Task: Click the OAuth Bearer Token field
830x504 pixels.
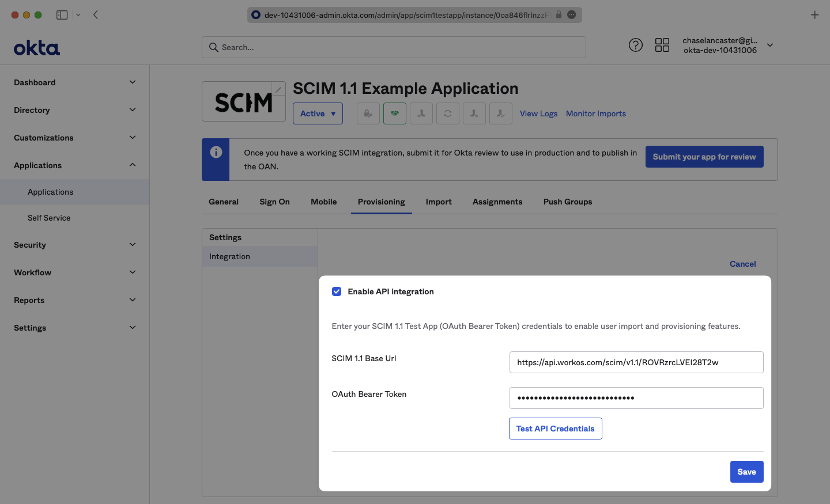Action: tap(636, 398)
